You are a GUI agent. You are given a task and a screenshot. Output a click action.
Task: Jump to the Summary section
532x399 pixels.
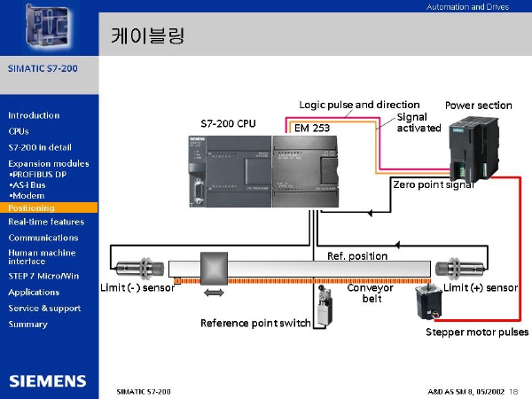[27, 325]
